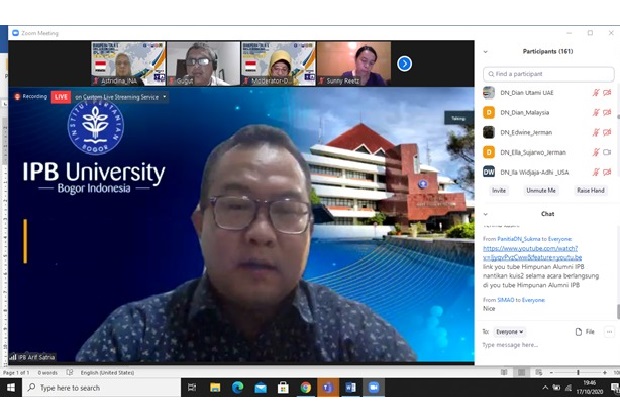
Task: Show hidden system tray icons
Action: click(545, 388)
